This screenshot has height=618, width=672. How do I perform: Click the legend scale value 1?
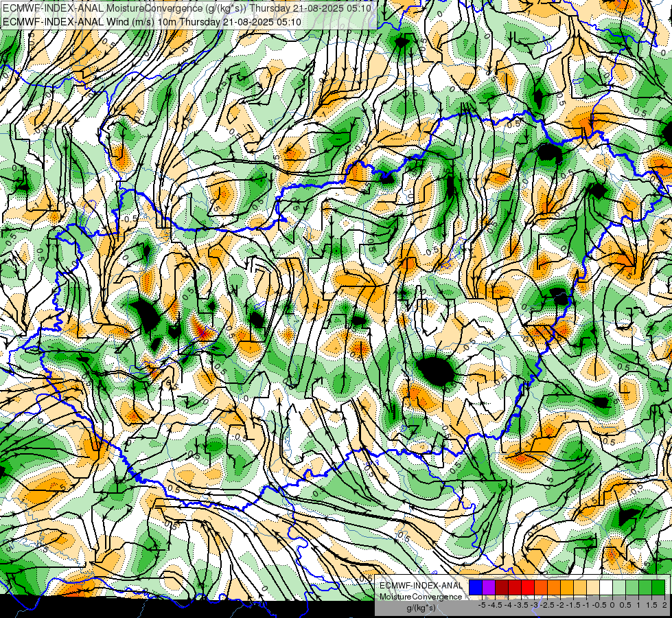tap(638, 605)
